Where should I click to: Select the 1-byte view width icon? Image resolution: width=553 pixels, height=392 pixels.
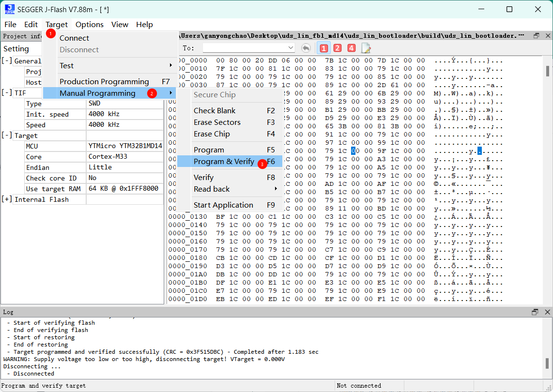pyautogui.click(x=324, y=48)
